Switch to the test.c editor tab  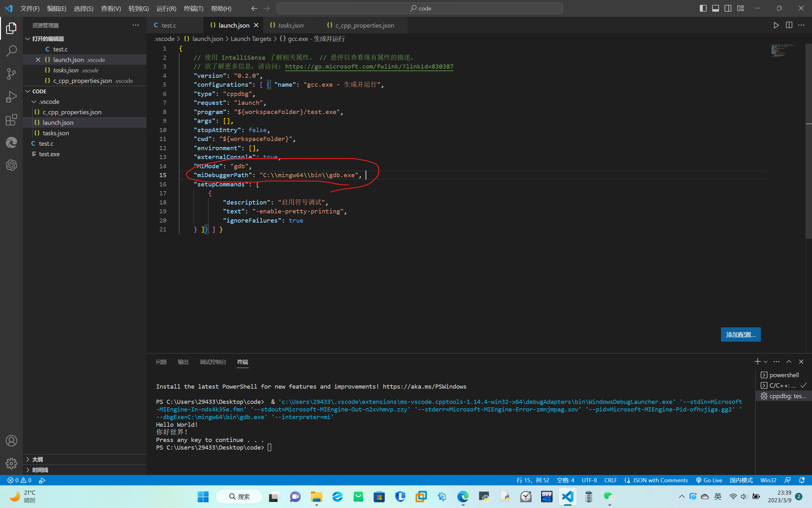click(x=175, y=25)
